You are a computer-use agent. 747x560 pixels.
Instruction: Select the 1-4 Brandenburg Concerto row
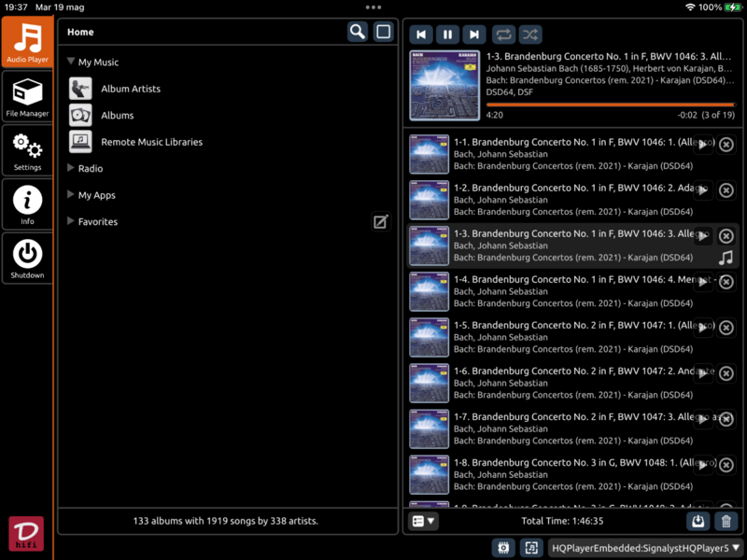(572, 291)
